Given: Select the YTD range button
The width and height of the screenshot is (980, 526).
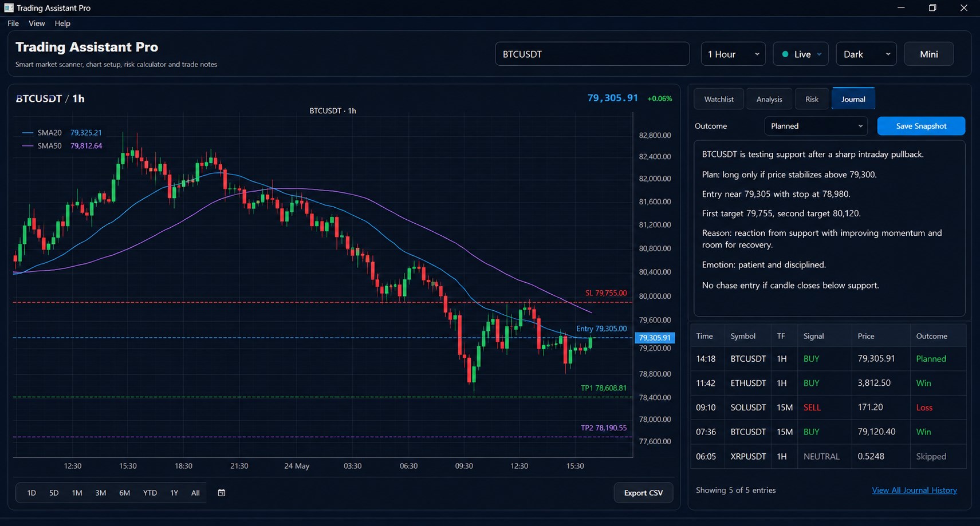Looking at the screenshot, I should [150, 493].
